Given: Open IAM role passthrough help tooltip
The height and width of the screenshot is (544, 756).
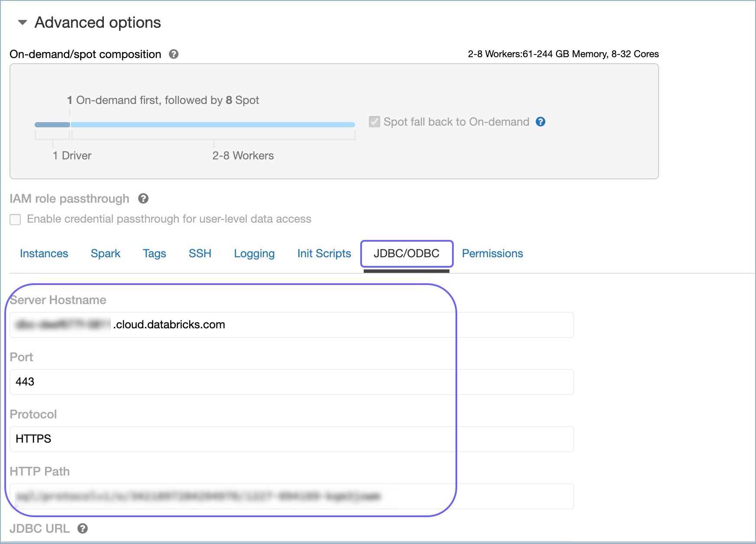Looking at the screenshot, I should [x=143, y=198].
